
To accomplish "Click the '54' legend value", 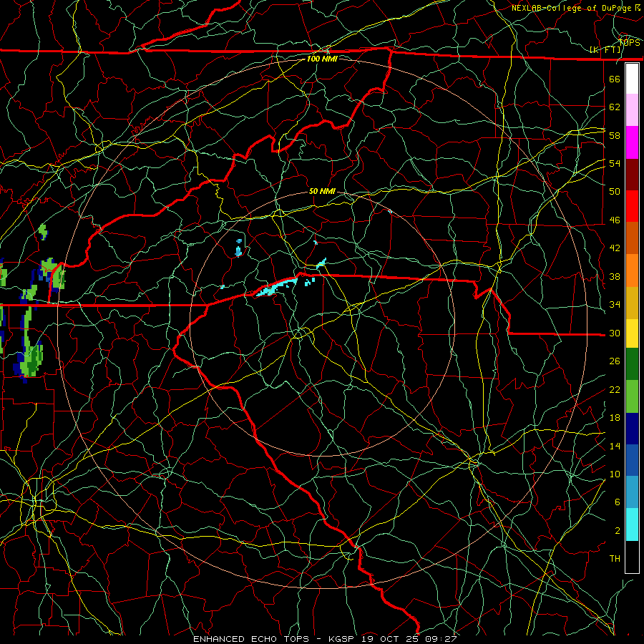I will (x=615, y=163).
